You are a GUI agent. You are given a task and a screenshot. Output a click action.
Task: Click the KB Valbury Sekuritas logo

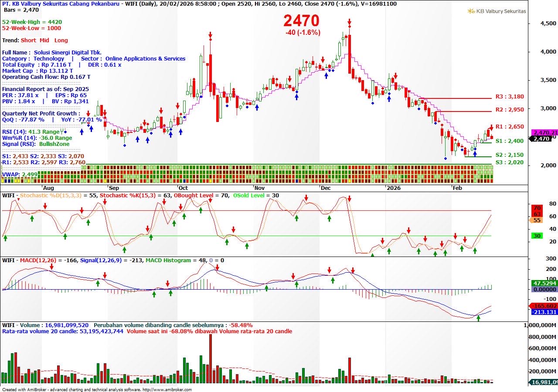[x=497, y=11]
